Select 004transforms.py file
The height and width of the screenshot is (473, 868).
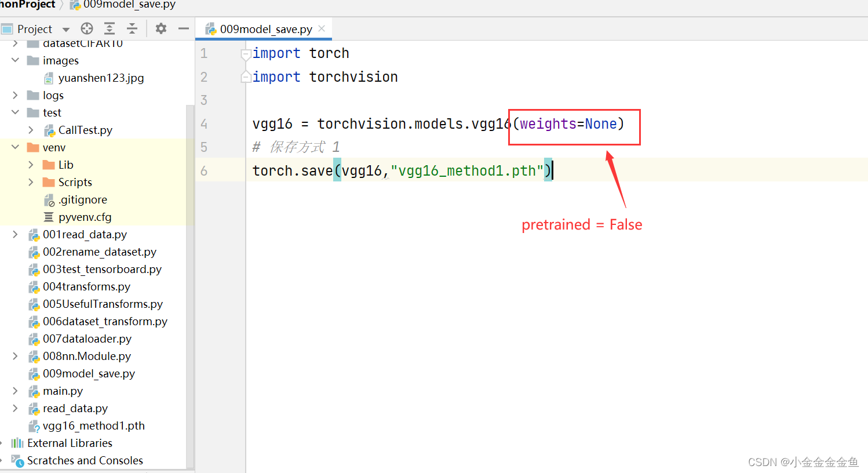click(86, 286)
